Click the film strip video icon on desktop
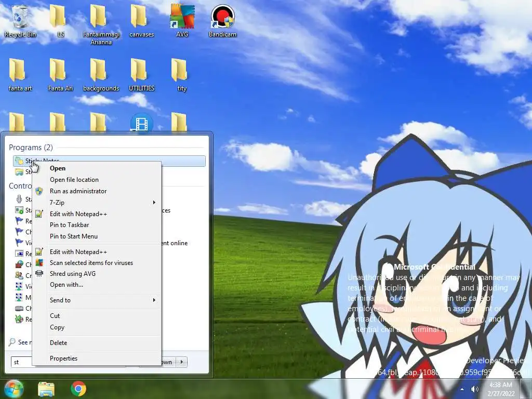532x399 pixels. pyautogui.click(x=141, y=123)
